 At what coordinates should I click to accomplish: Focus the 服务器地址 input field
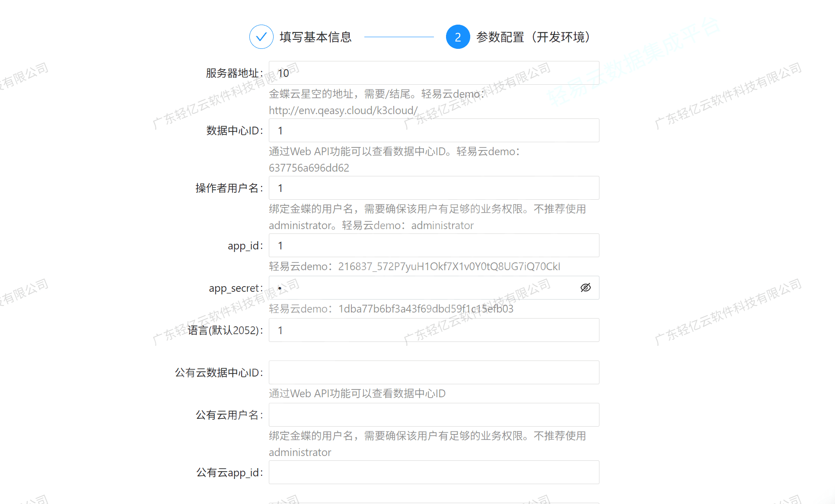pyautogui.click(x=433, y=73)
